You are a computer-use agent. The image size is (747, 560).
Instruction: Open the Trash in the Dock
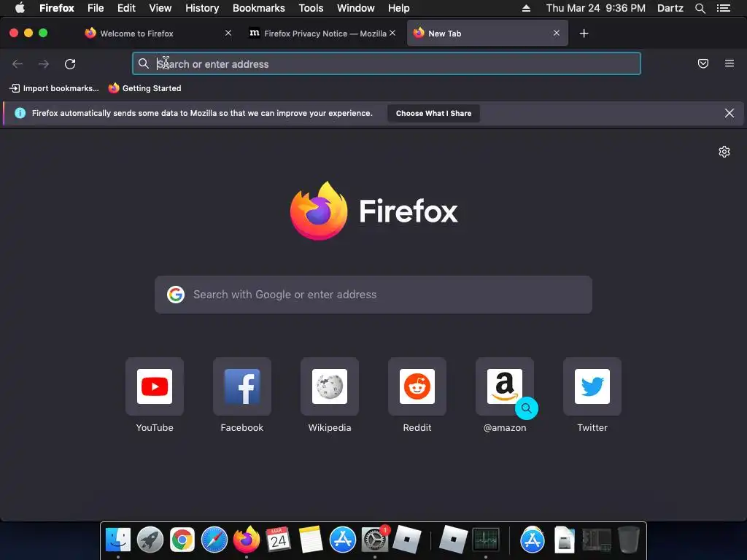628,540
